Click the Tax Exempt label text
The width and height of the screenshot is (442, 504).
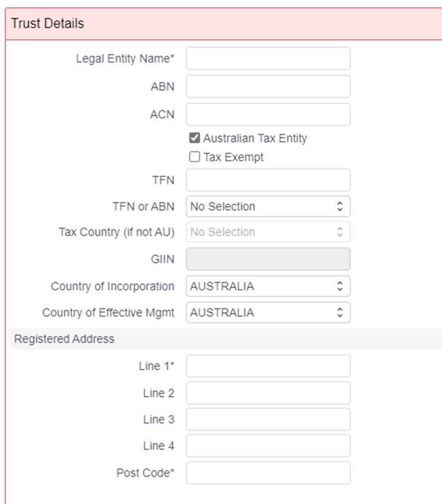point(234,157)
